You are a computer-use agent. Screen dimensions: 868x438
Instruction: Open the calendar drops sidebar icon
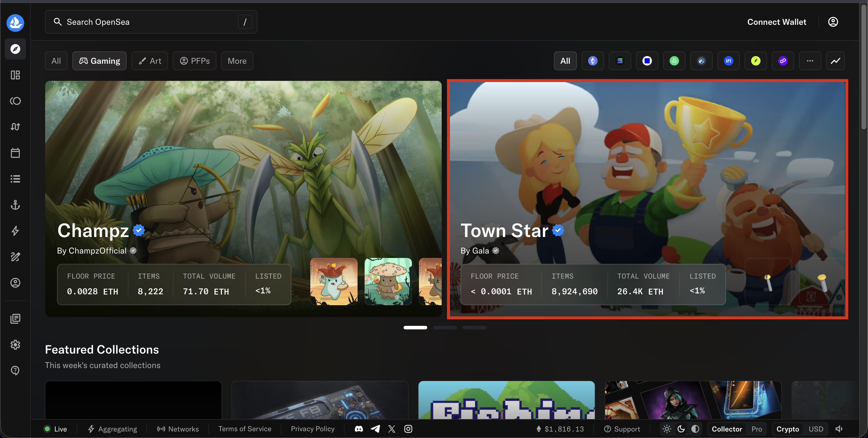pos(15,153)
